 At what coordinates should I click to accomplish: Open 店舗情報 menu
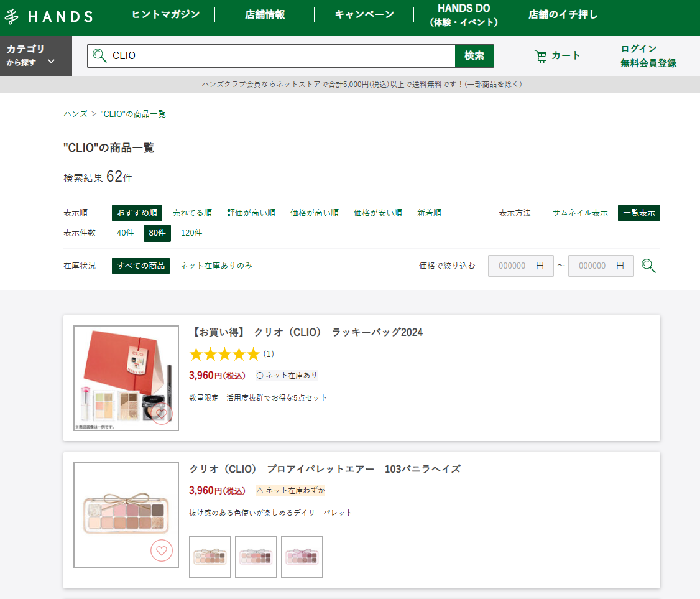click(265, 14)
